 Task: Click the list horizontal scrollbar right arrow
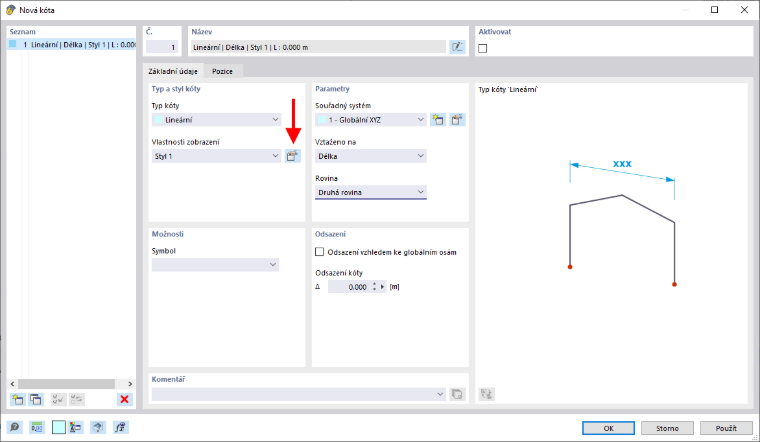130,384
